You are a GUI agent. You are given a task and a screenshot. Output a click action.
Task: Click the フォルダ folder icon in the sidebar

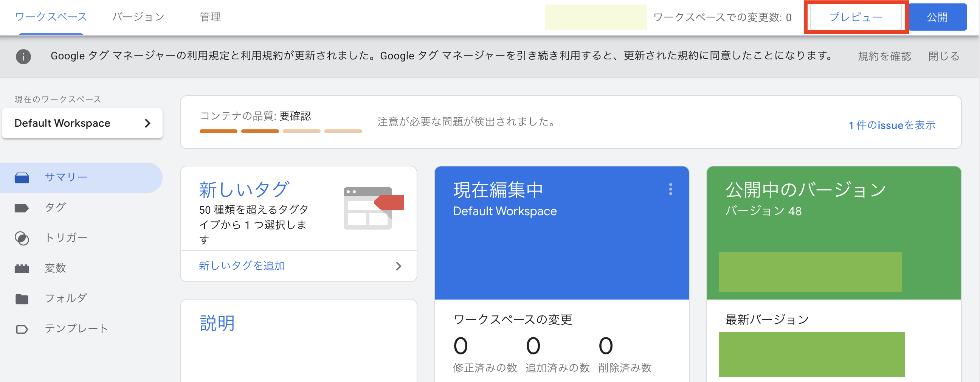22,299
